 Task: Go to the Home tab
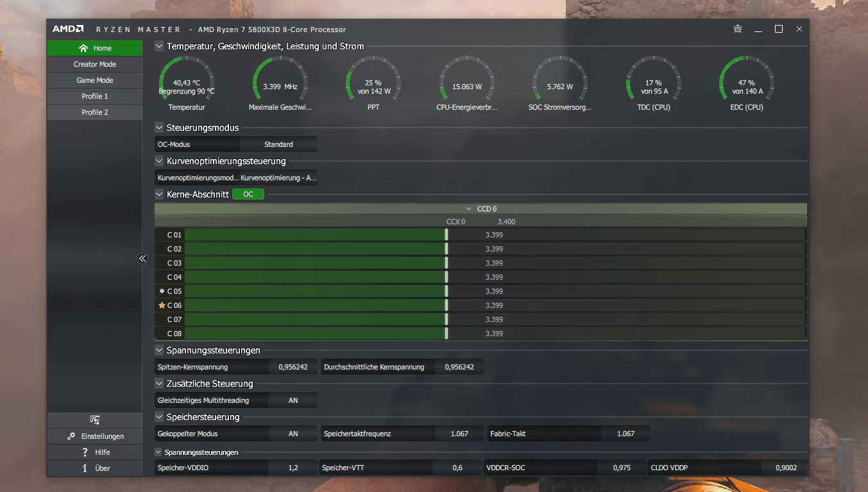pyautogui.click(x=95, y=48)
